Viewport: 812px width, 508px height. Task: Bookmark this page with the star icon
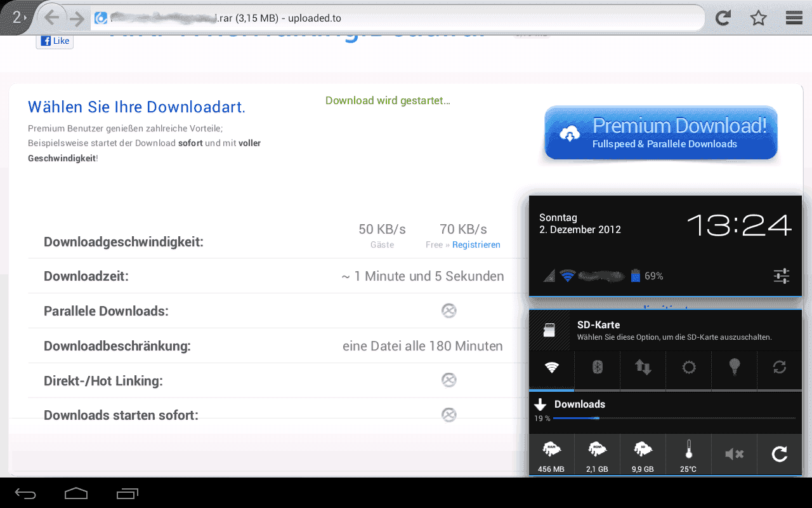point(758,18)
